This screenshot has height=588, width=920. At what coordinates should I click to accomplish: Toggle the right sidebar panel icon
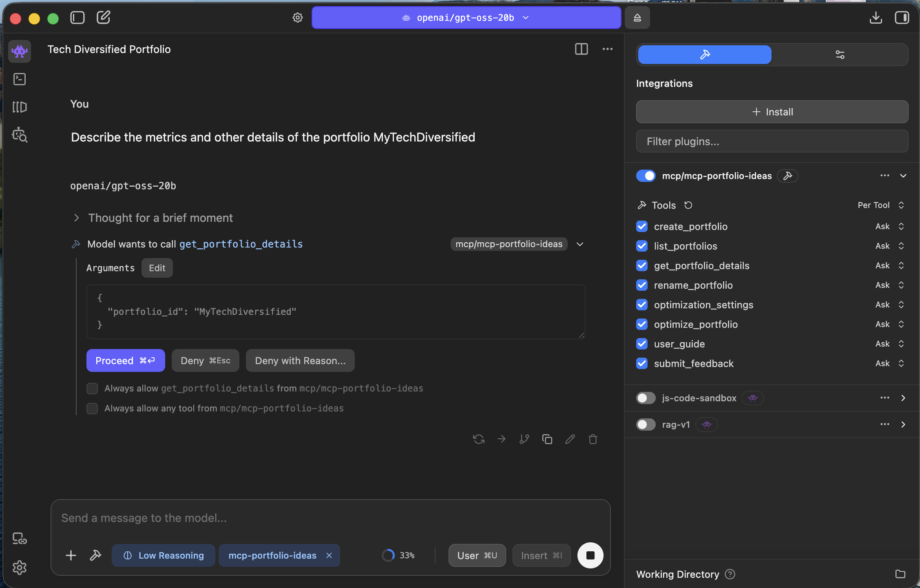point(902,18)
